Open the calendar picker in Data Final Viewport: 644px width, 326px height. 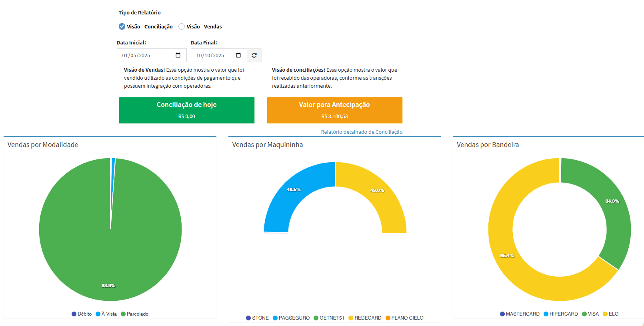(238, 55)
